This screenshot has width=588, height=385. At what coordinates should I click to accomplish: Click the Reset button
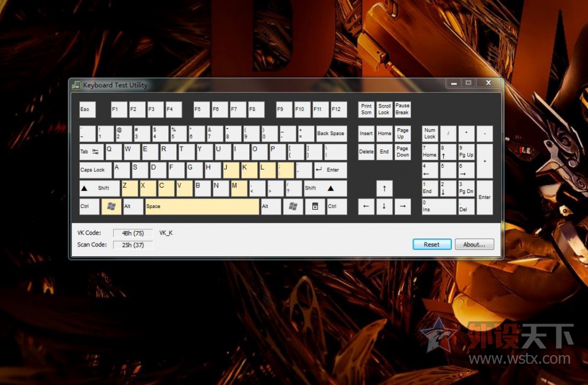pyautogui.click(x=432, y=244)
